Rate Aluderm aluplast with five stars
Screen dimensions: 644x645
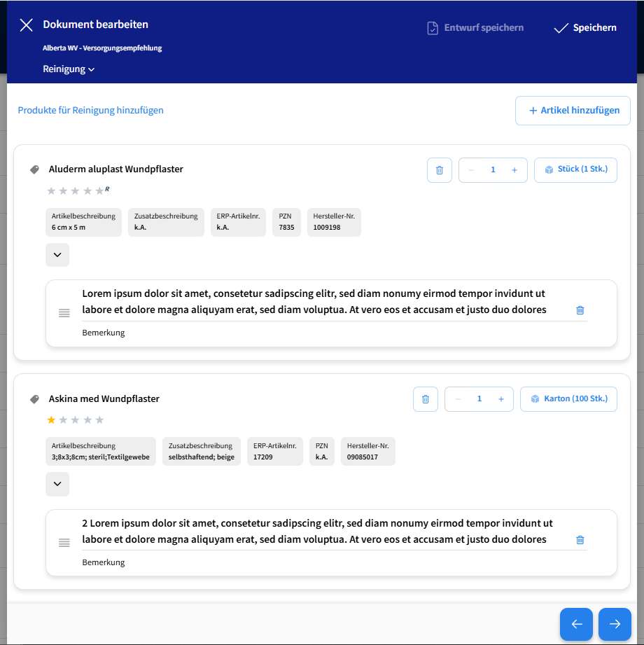pyautogui.click(x=99, y=190)
